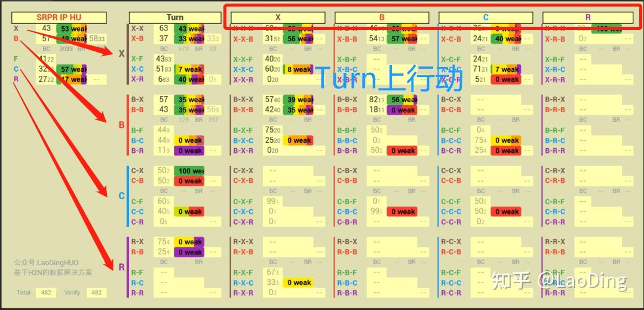Click the R-C-X row label
This screenshot has height=310, width=644.
pyautogui.click(x=451, y=242)
